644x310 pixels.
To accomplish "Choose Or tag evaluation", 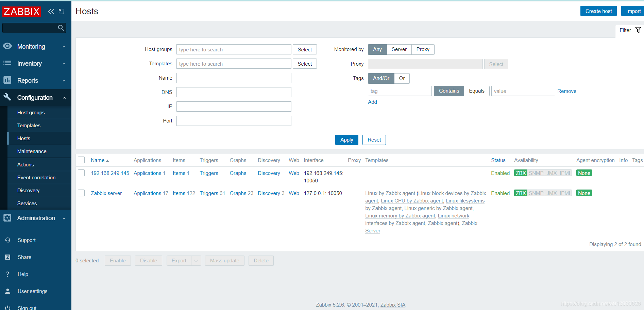I will [402, 78].
